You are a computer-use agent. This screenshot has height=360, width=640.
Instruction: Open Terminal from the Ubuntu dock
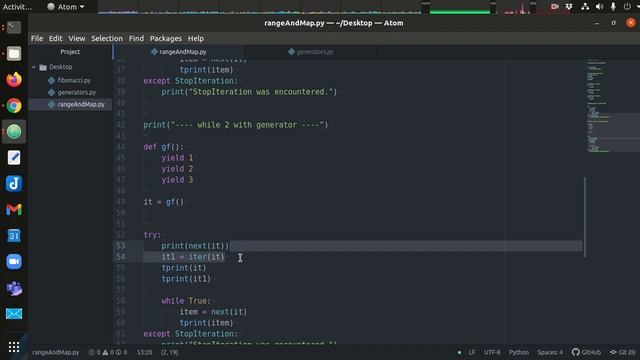[x=14, y=27]
